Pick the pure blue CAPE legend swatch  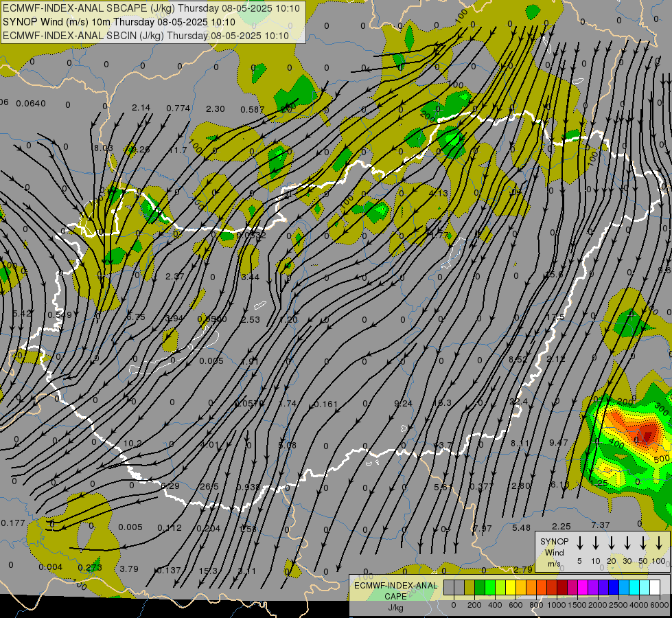pyautogui.click(x=613, y=588)
